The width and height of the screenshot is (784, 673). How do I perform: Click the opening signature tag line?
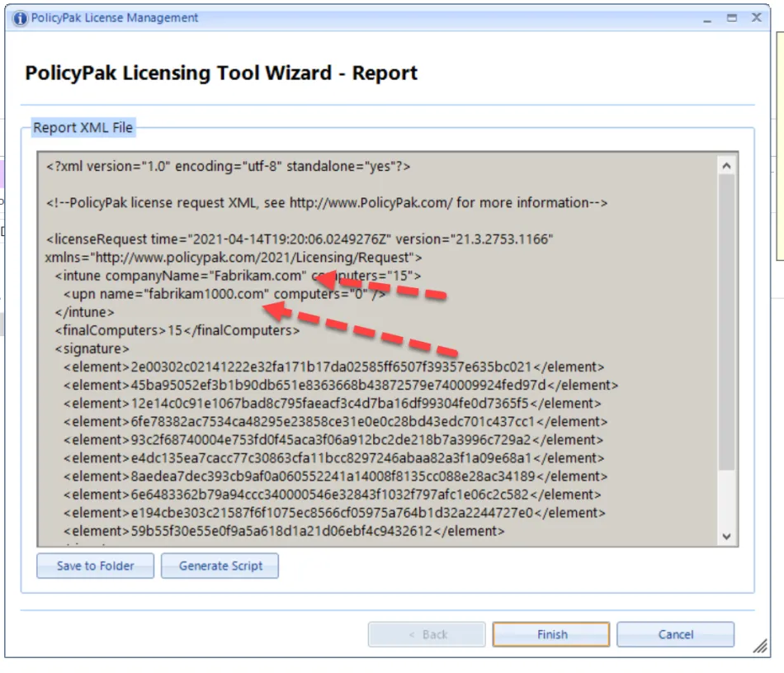92,348
